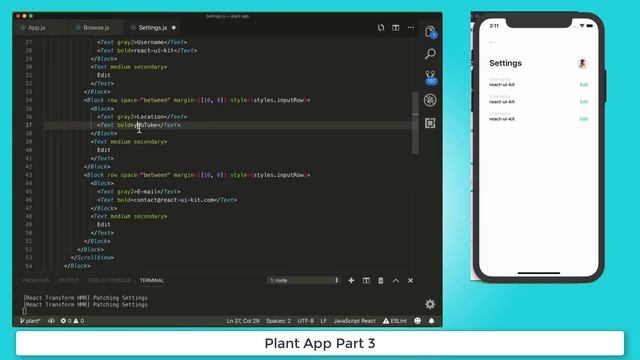Create a new terminal with plus icon
Viewport: 640px width, 360px height.
351,280
